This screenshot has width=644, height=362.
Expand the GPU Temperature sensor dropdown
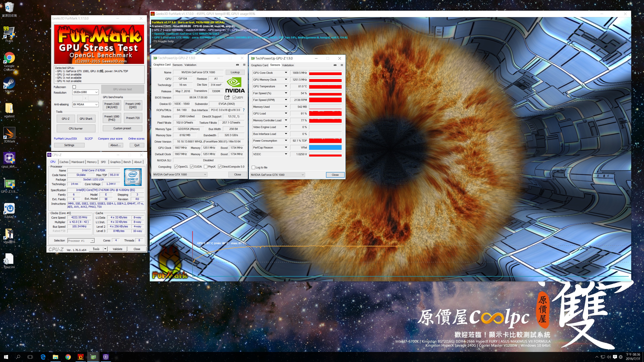click(286, 86)
